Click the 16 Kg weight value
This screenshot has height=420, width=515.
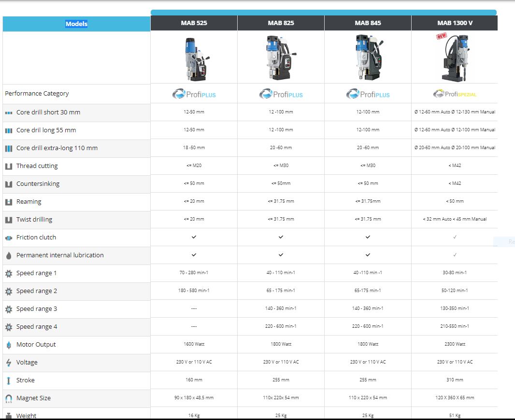pos(194,416)
